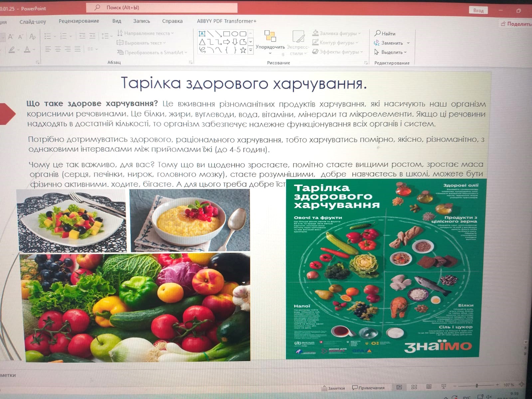Image resolution: width=532 pixels, height=399 pixels.
Task: Pick the star shape from shapes gallery
Action: pos(243,50)
